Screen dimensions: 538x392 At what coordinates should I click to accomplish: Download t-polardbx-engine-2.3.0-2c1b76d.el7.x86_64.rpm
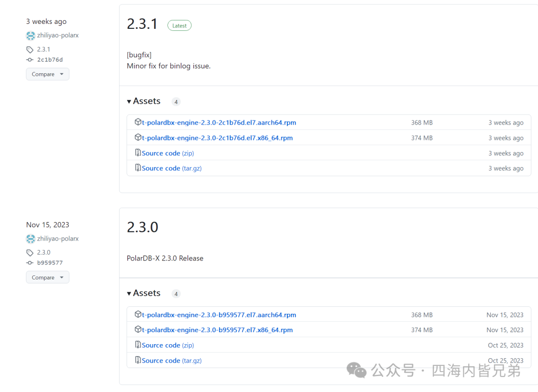pos(217,138)
